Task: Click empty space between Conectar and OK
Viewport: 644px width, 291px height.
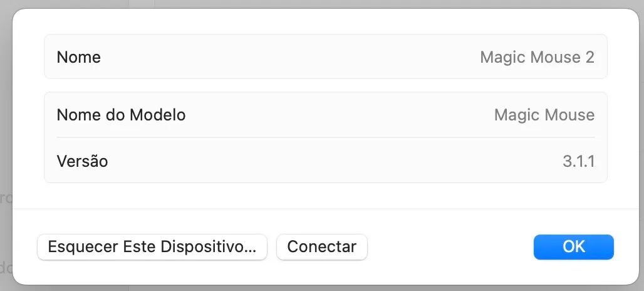Action: click(450, 247)
